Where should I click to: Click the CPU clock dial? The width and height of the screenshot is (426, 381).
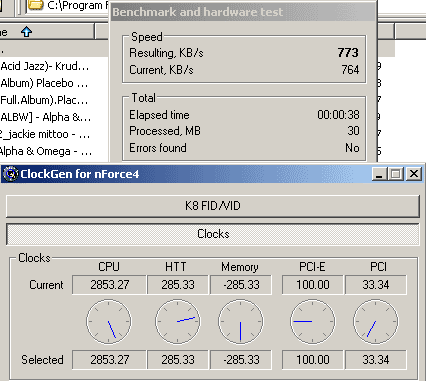pyautogui.click(x=109, y=322)
